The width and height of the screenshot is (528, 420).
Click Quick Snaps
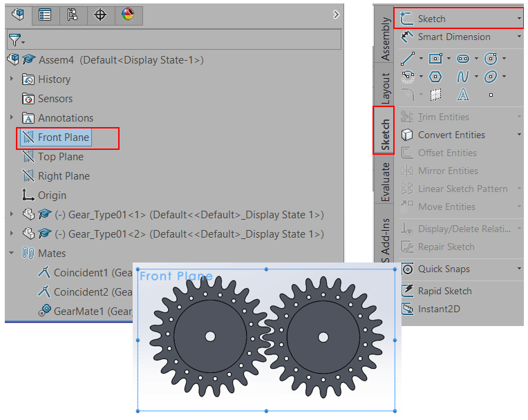[435, 269]
